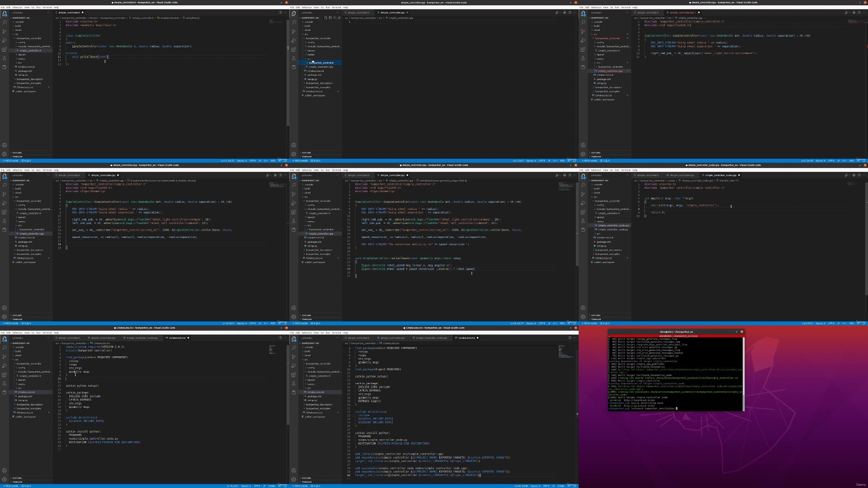
Task: Open Explorer view in simple_controller.h window
Action: point(4,14)
